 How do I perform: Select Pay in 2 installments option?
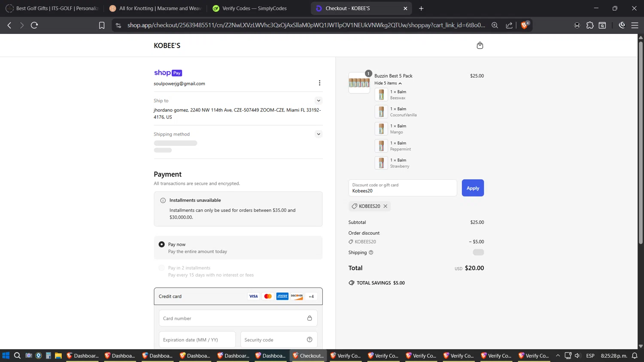click(x=161, y=268)
